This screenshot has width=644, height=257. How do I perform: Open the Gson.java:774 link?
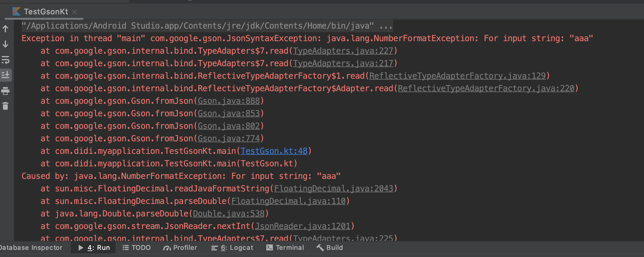pos(229,139)
